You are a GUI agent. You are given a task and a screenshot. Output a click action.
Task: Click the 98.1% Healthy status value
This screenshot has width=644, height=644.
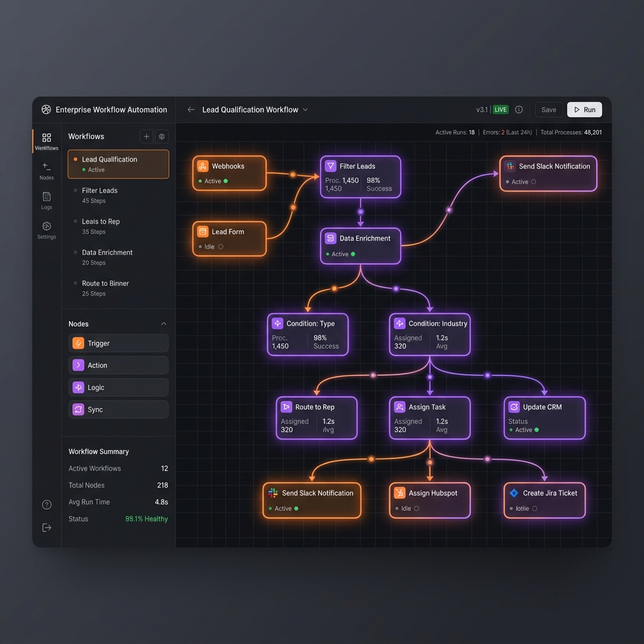point(147,519)
